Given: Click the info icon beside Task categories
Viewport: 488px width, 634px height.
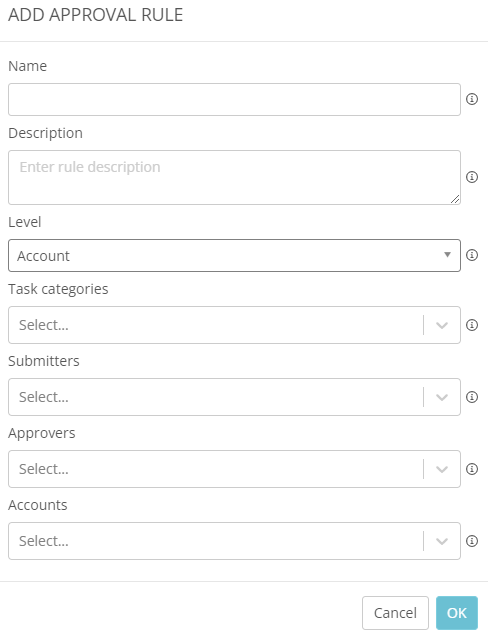Looking at the screenshot, I should tap(472, 325).
